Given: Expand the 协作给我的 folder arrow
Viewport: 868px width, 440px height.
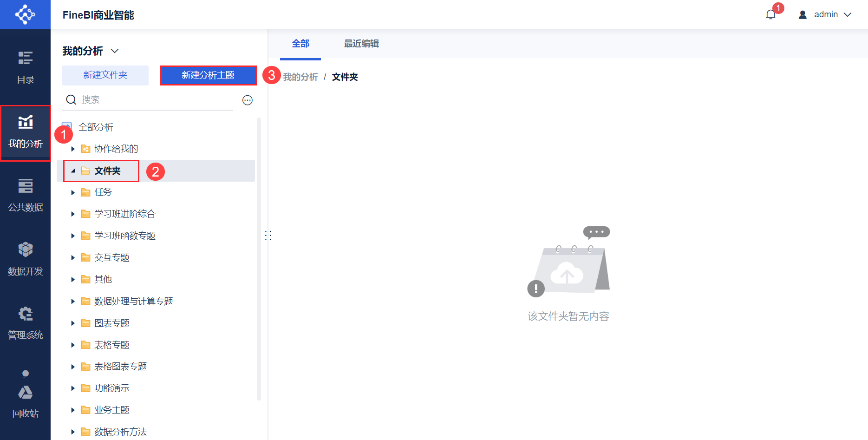Looking at the screenshot, I should [x=73, y=149].
